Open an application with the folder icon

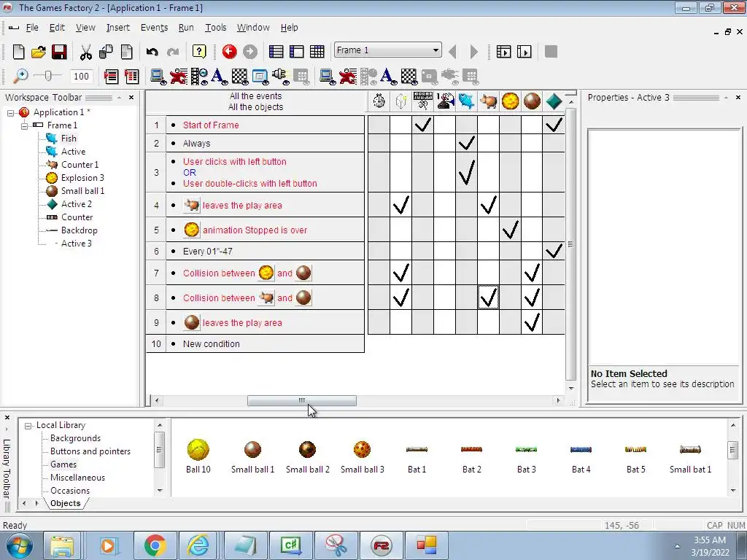click(39, 52)
